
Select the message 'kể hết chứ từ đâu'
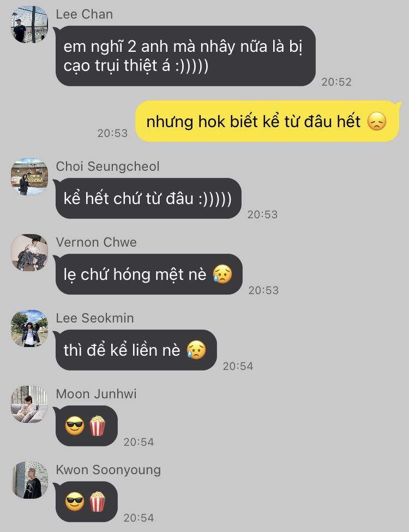pos(148,199)
